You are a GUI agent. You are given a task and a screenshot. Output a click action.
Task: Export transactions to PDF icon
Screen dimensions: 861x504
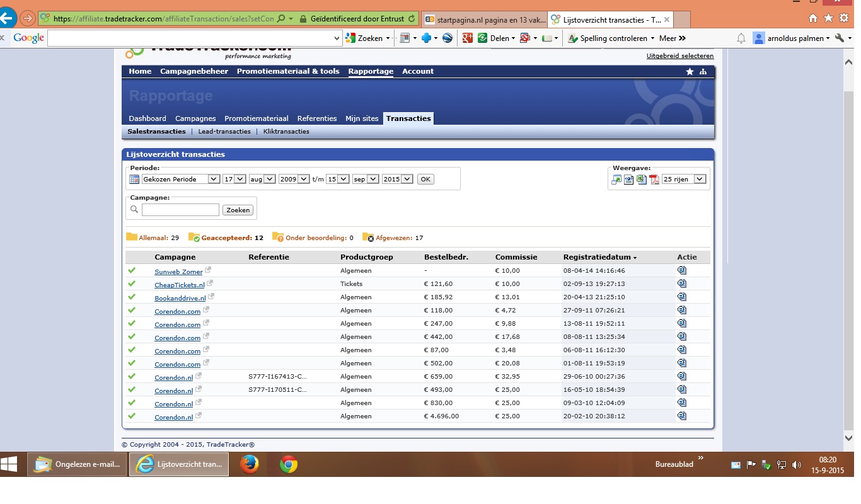tap(654, 180)
